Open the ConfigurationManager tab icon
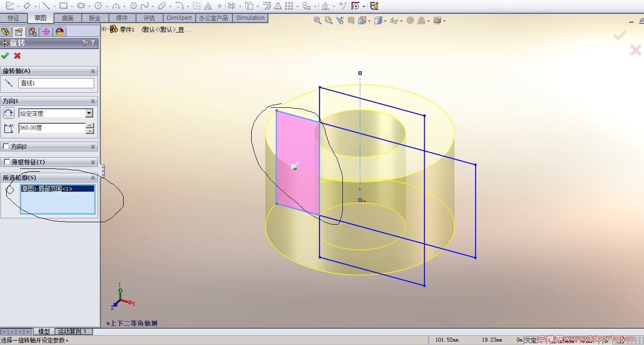Screen dimensions: 644x345 point(32,32)
